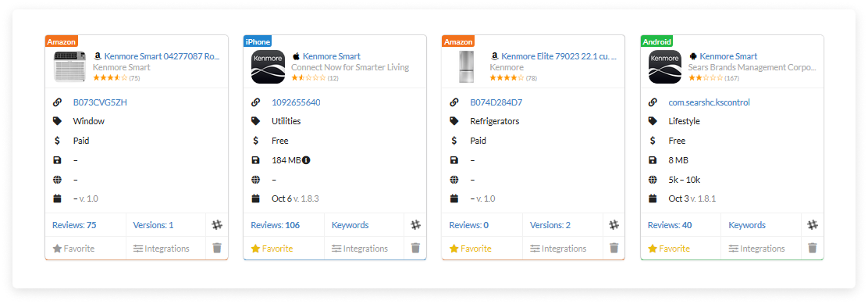Click info icon beside 184 MB
This screenshot has width=868, height=304.
306,160
